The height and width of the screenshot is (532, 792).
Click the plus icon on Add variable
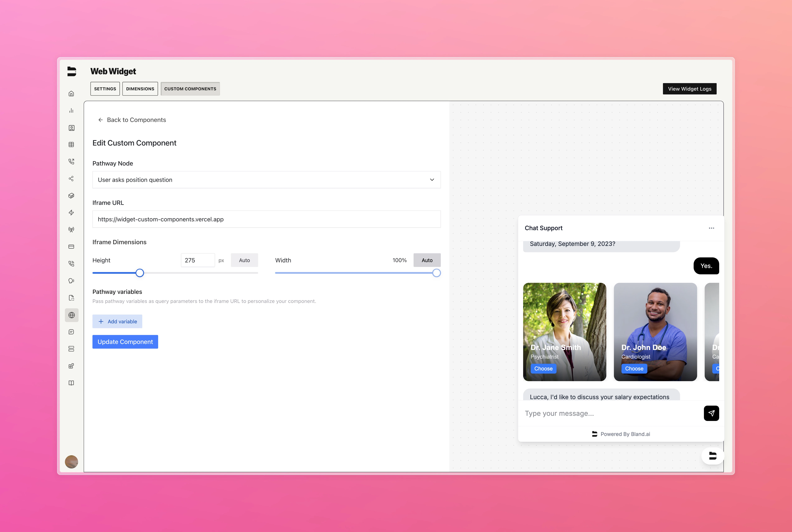pyautogui.click(x=101, y=321)
